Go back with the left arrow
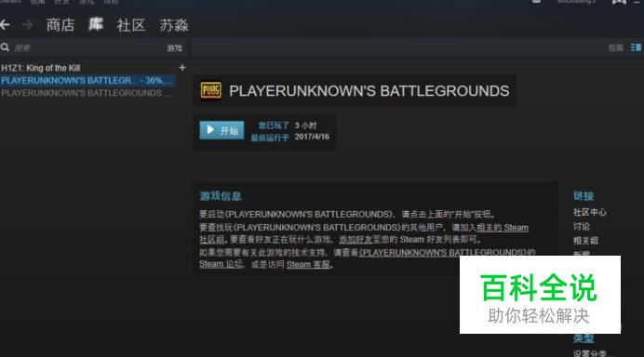The image size is (644, 357). (5, 25)
